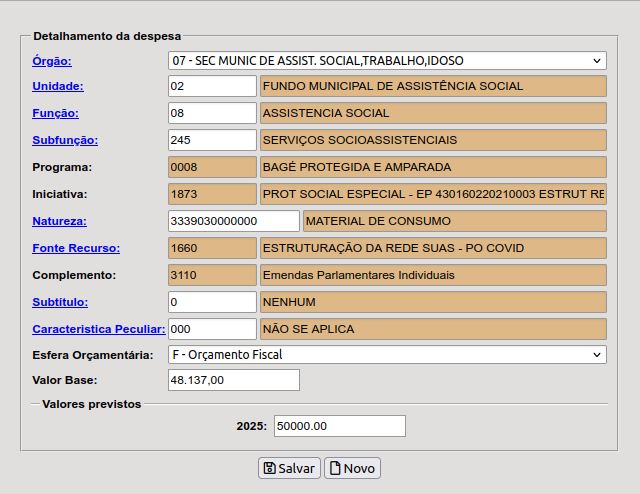The width and height of the screenshot is (640, 494).
Task: Open the Órgão lookup link
Action: click(52, 61)
